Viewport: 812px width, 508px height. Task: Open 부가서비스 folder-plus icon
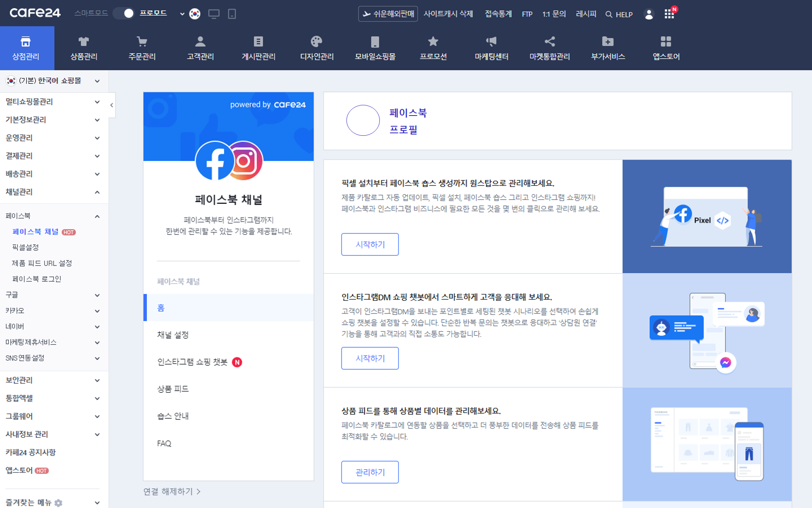tap(608, 42)
